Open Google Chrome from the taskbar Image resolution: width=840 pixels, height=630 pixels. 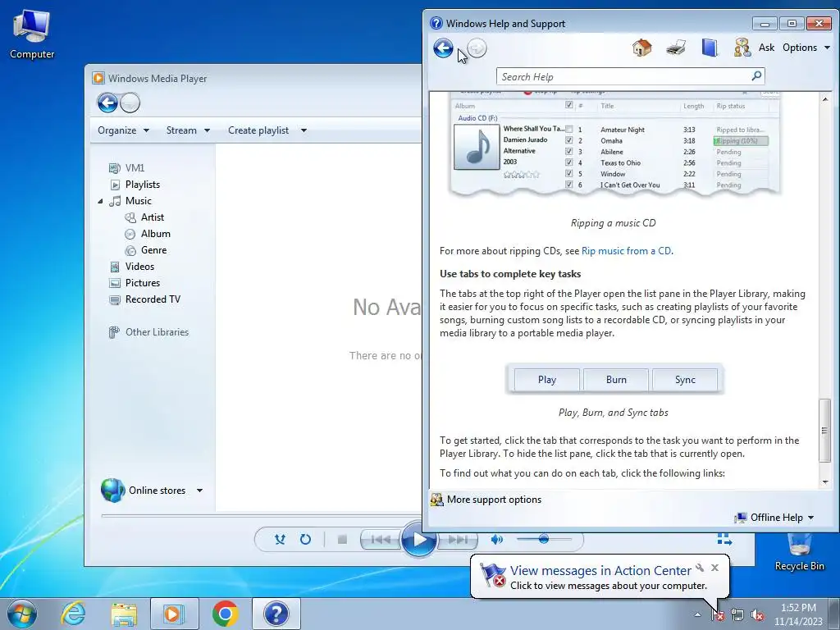coord(225,614)
